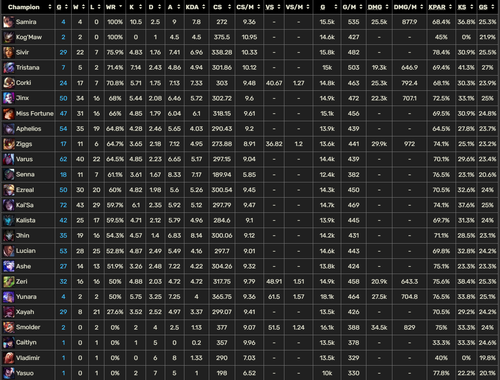Click Zeri's 38.4% kill share cell

466,282
